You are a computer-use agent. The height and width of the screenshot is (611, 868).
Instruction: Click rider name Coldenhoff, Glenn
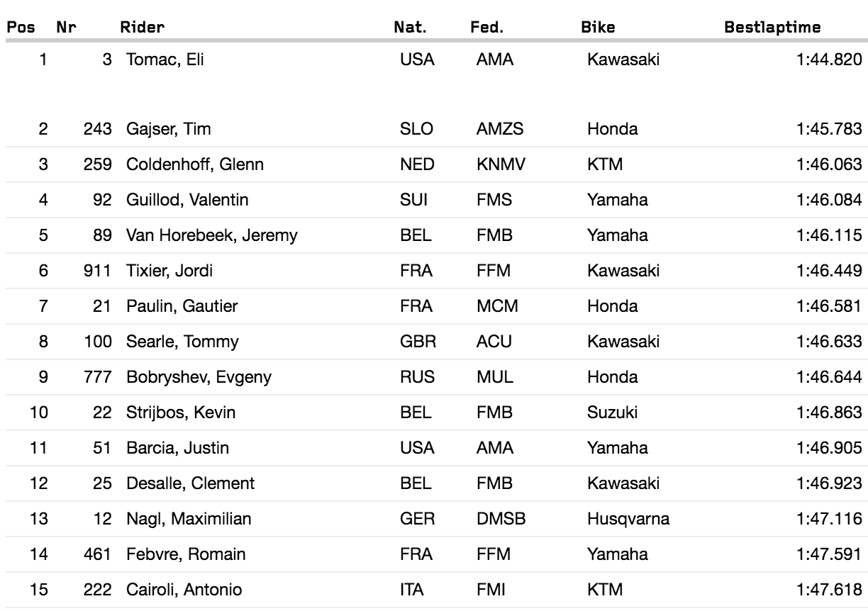(x=195, y=164)
